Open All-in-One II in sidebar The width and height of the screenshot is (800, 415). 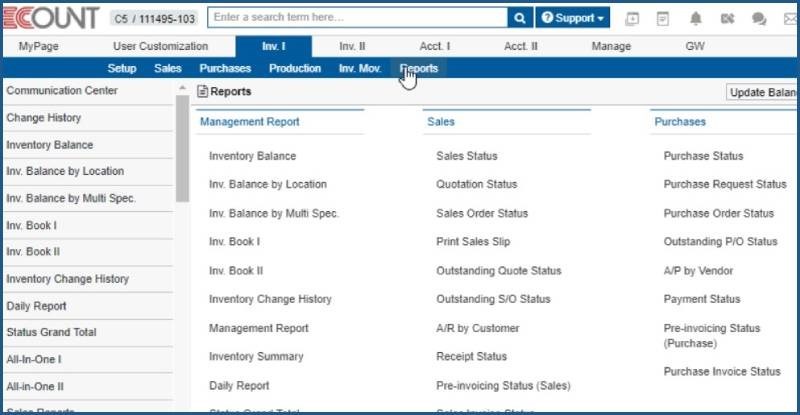(x=35, y=386)
